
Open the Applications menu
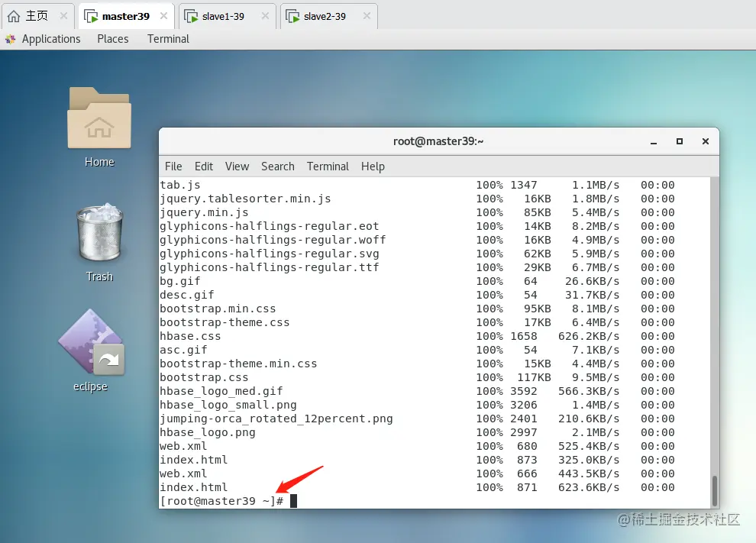pos(51,39)
